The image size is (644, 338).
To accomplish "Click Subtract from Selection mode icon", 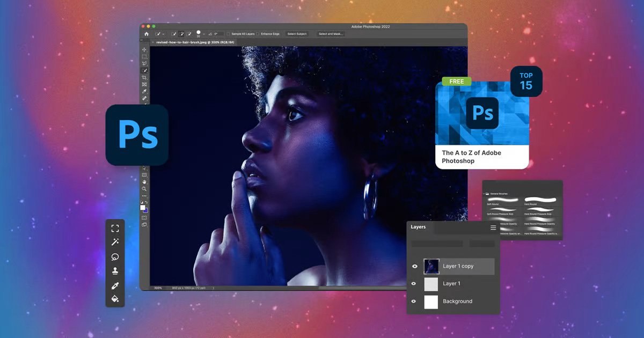I will (189, 34).
